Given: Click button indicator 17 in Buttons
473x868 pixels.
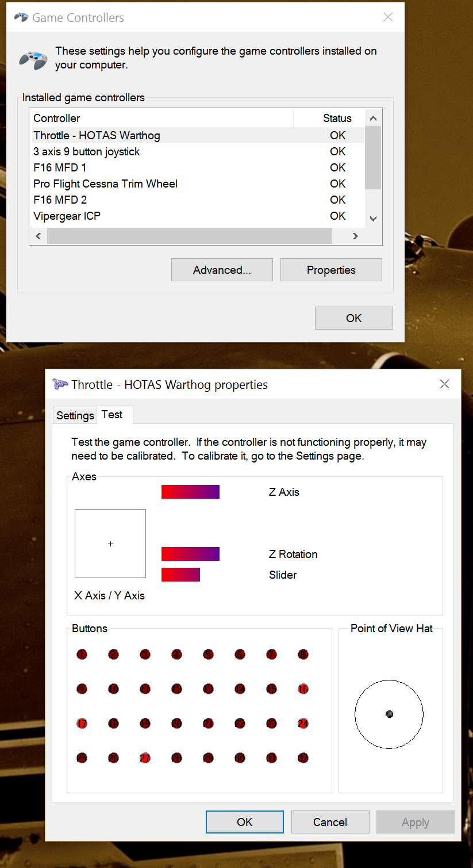Looking at the screenshot, I should 82,723.
